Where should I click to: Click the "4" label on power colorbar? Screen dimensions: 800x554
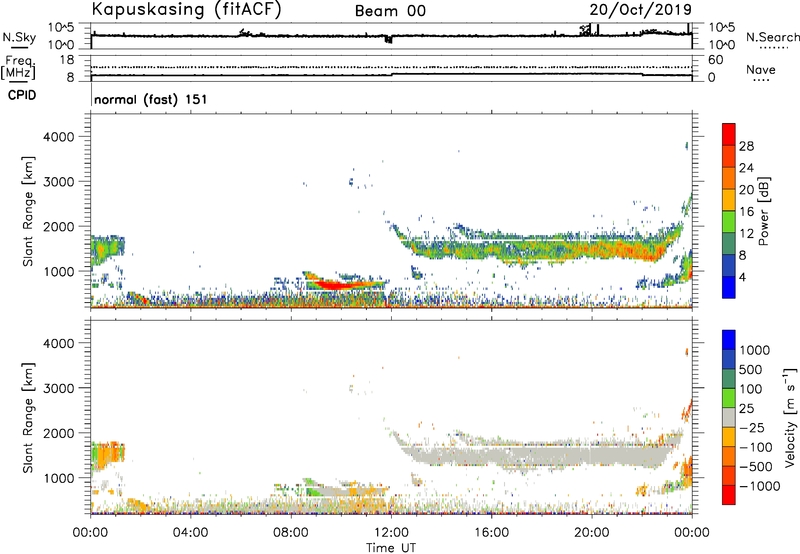coord(742,278)
